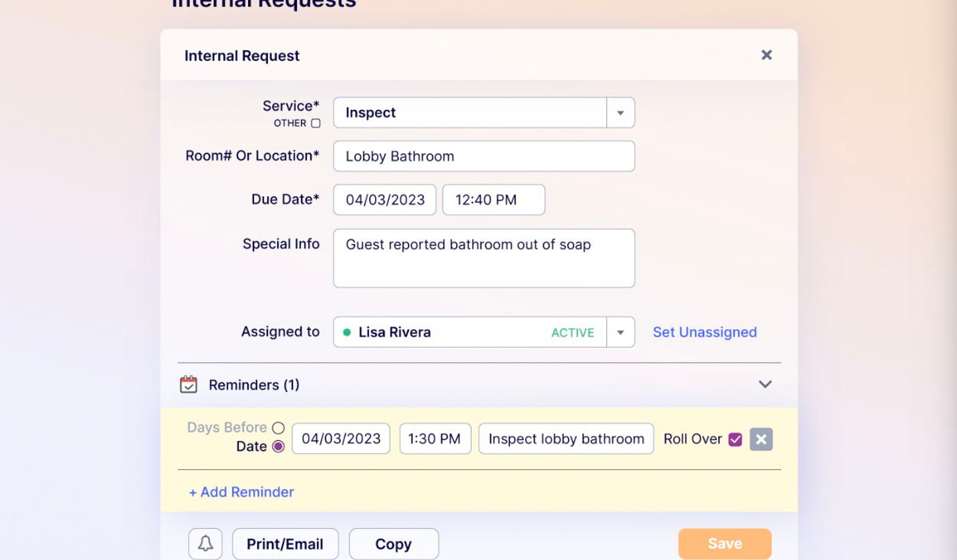The image size is (957, 560).
Task: Open the Service dropdown arrow
Action: [620, 113]
